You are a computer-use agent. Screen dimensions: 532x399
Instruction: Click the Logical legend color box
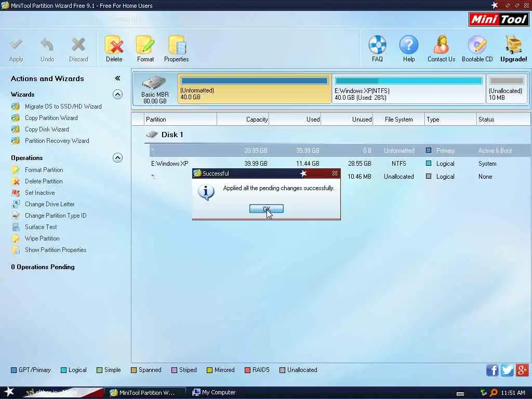click(x=63, y=370)
